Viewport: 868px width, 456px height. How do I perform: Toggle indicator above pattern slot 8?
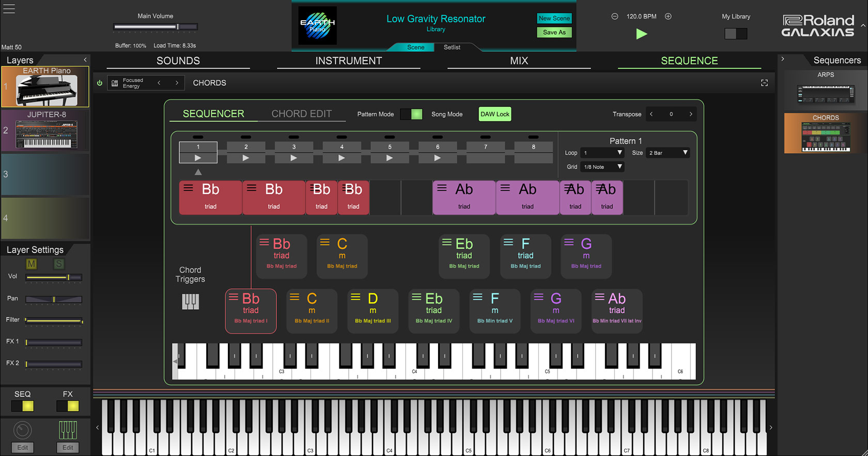tap(533, 137)
